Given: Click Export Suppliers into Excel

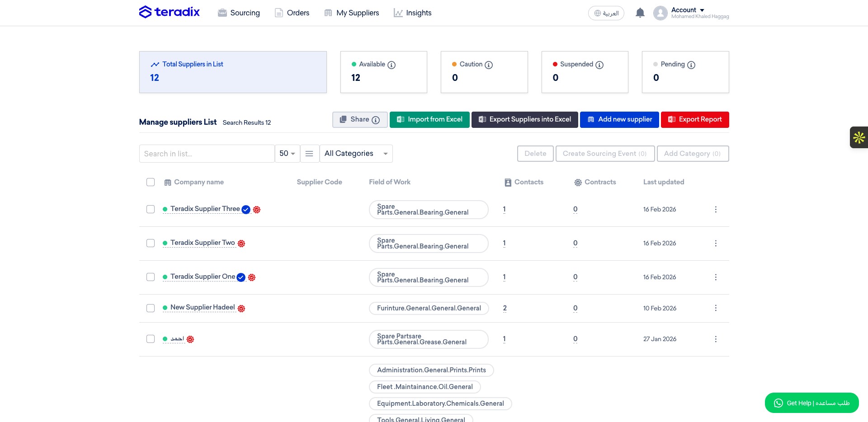Looking at the screenshot, I should (525, 120).
